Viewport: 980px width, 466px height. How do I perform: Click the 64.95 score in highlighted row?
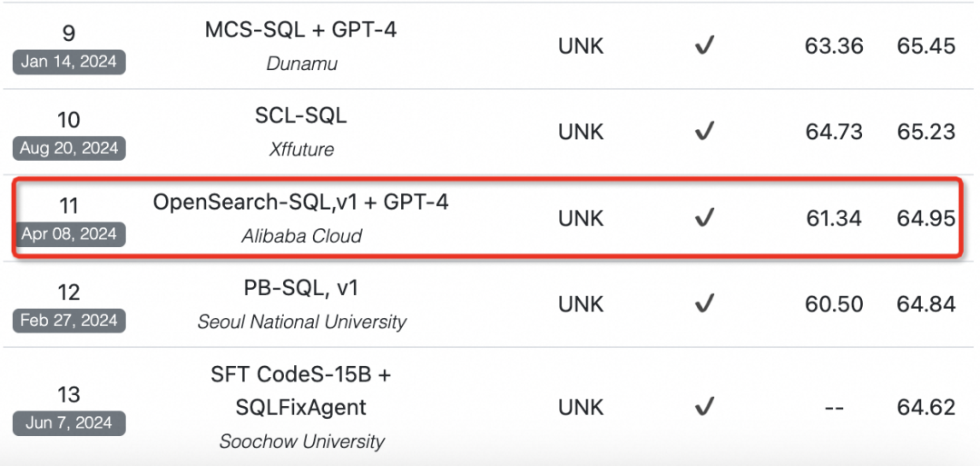click(926, 218)
